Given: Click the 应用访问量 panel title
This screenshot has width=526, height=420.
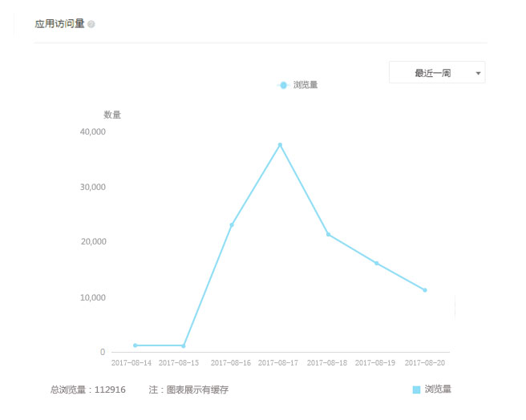Looking at the screenshot, I should coord(59,24).
